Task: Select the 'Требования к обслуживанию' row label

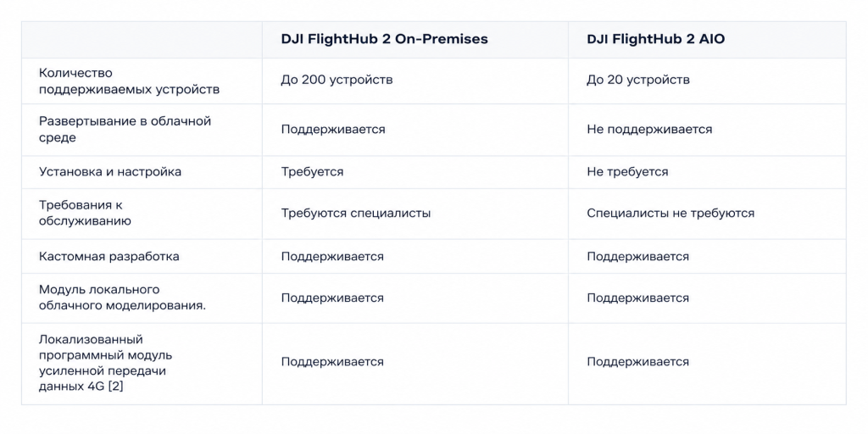Action: pos(86,213)
